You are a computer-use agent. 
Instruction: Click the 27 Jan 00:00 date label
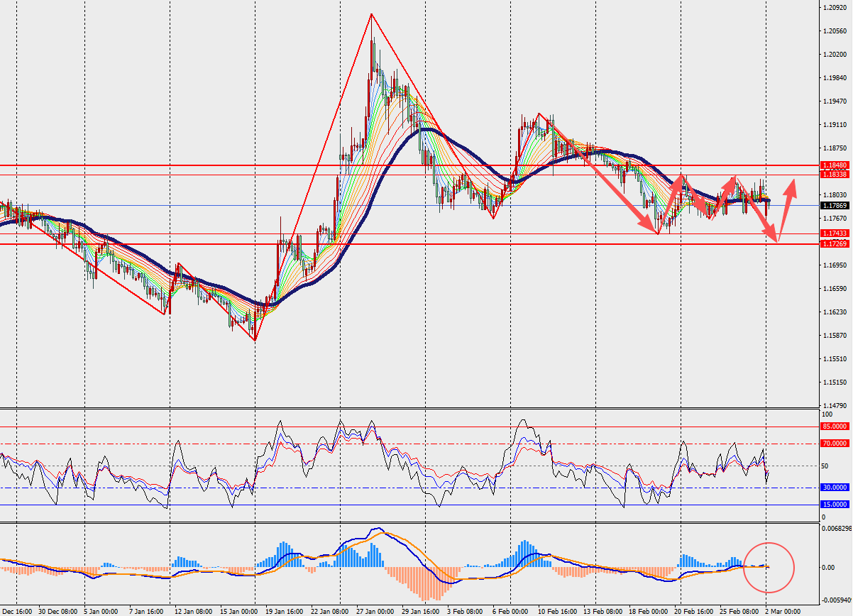tap(375, 610)
